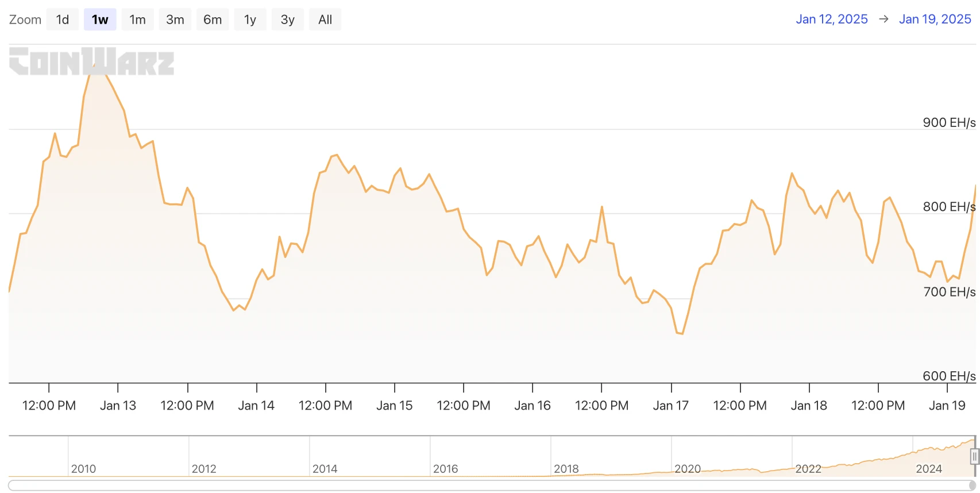Open the Jan 19, 2025 end date
This screenshot has width=980, height=493.
[x=935, y=19]
